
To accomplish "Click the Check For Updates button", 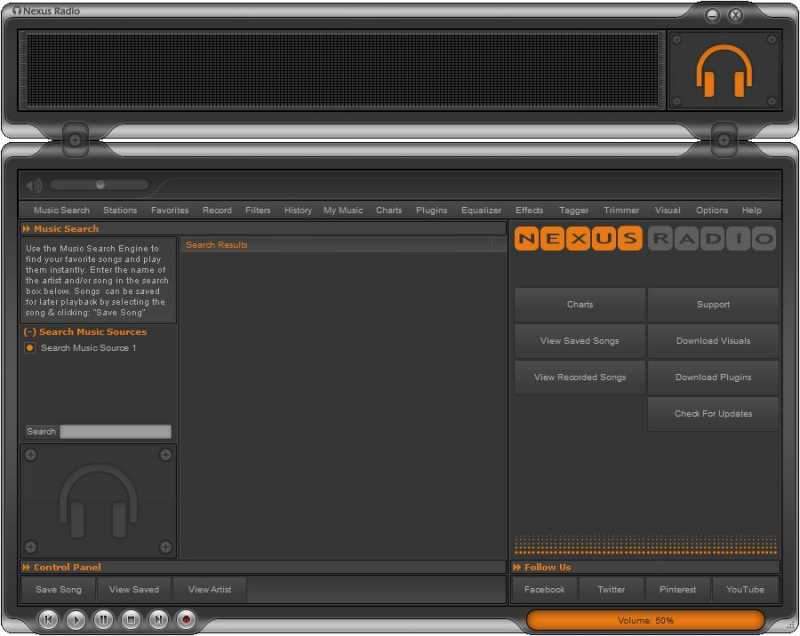I will 713,413.
